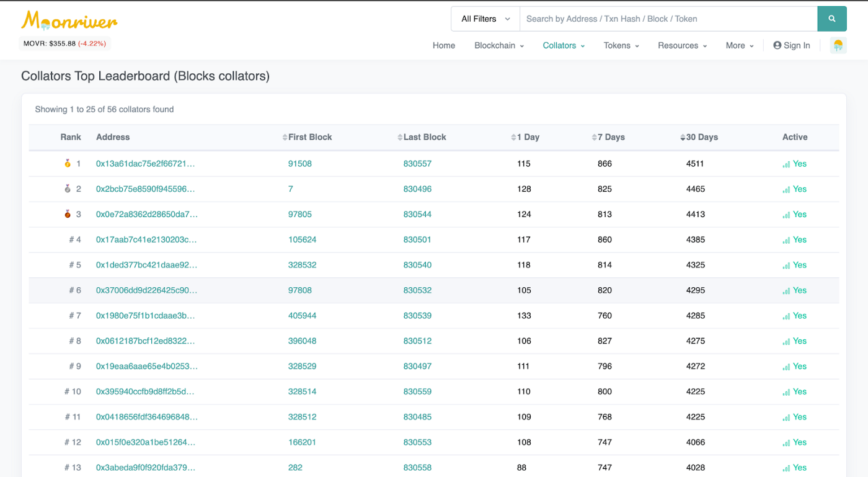This screenshot has height=477, width=868.
Task: Click 30 Days column sort arrows
Action: [683, 137]
